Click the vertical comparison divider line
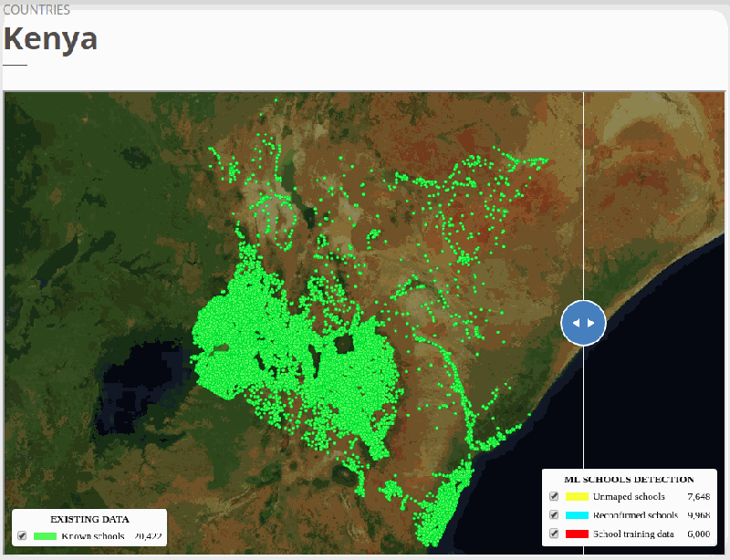Image resolution: width=730 pixels, height=560 pixels. coord(584,182)
